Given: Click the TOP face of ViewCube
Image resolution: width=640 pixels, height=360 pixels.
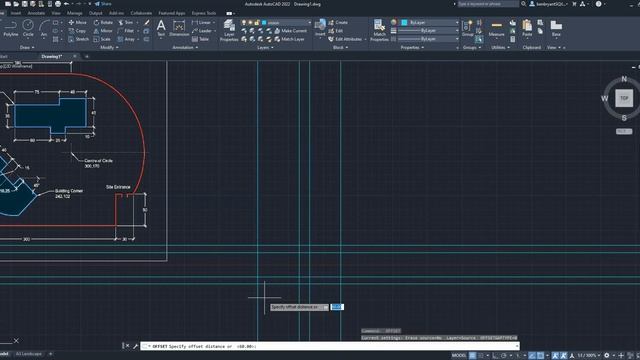Looking at the screenshot, I should (624, 98).
